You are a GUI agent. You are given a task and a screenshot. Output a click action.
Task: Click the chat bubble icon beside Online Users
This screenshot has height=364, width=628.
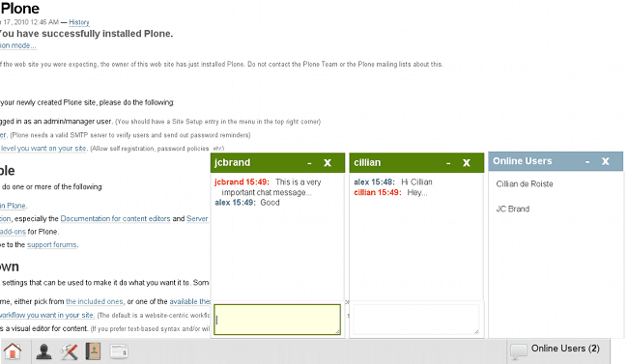click(518, 350)
